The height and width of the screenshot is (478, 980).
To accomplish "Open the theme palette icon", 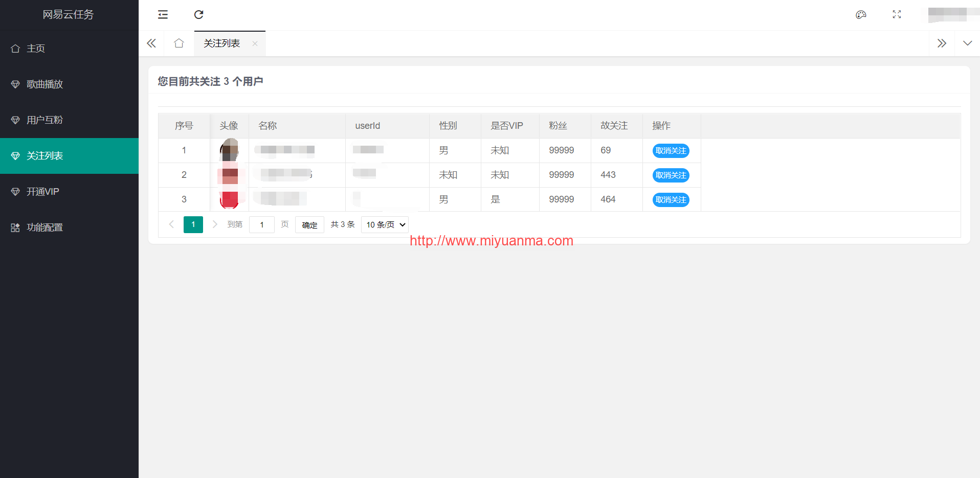I will (x=861, y=15).
